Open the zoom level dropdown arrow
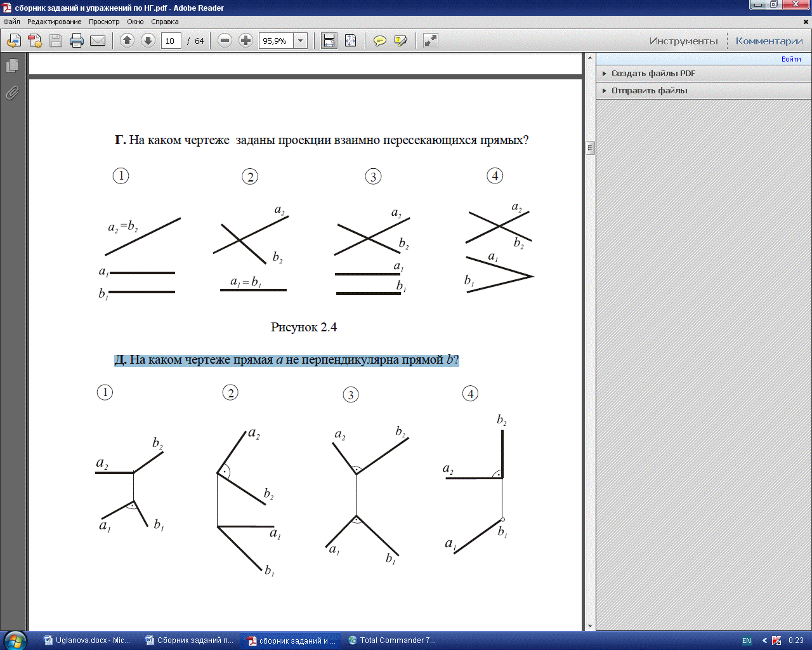 301,41
